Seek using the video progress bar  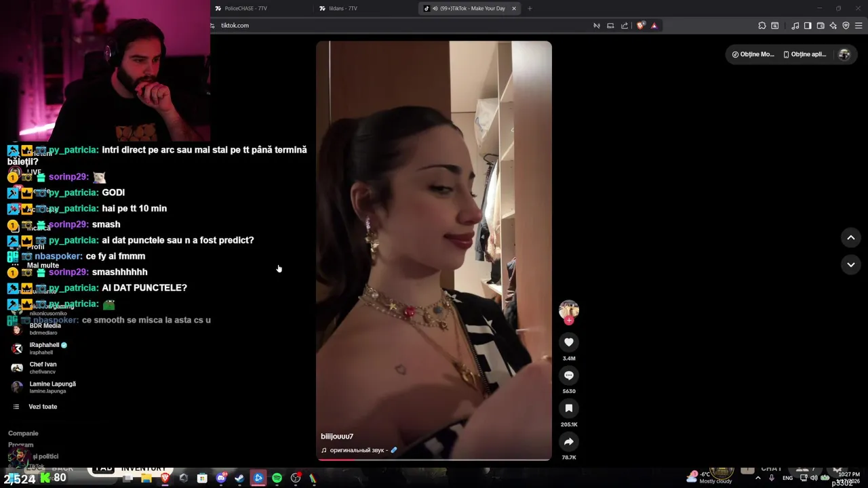[433, 460]
